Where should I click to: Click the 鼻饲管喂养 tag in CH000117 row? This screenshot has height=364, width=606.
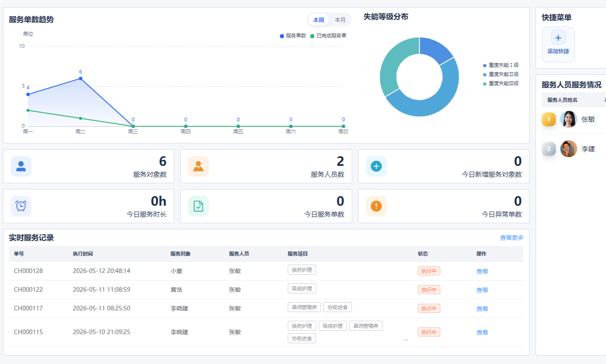point(304,307)
